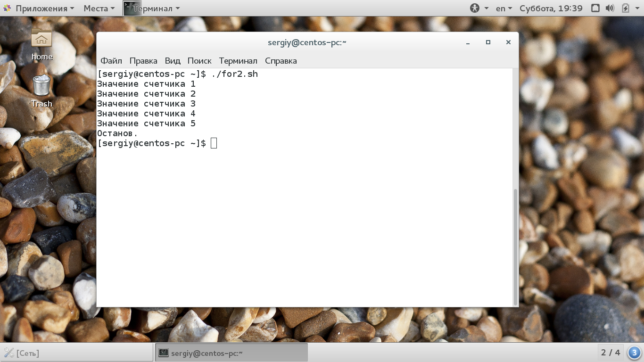Open the Файл menu in the terminal

pyautogui.click(x=111, y=61)
